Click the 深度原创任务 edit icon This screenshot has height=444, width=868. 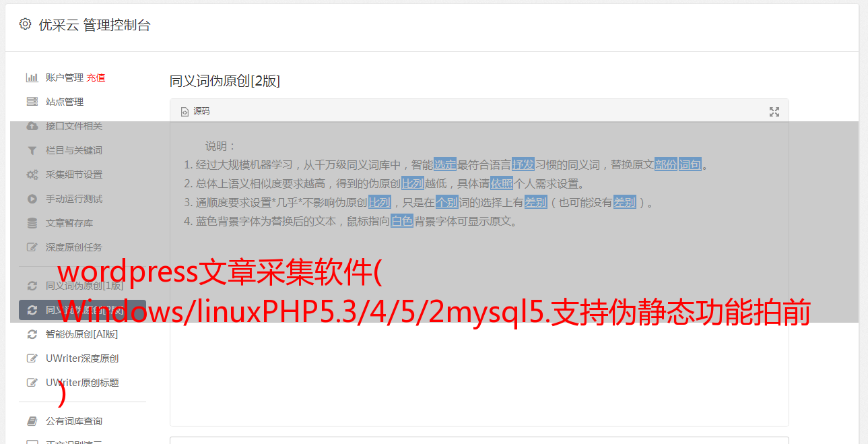(32, 247)
